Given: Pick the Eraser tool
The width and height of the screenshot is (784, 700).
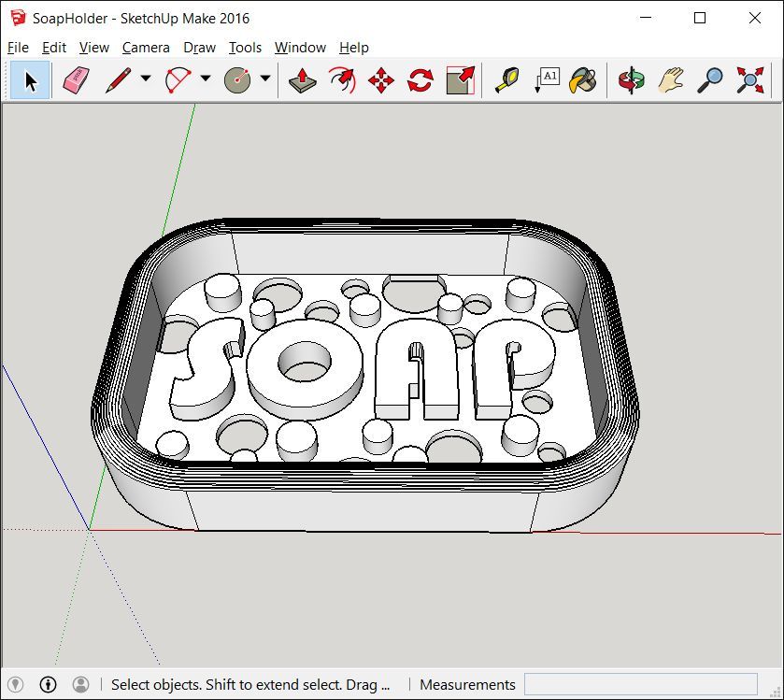Looking at the screenshot, I should coord(76,80).
